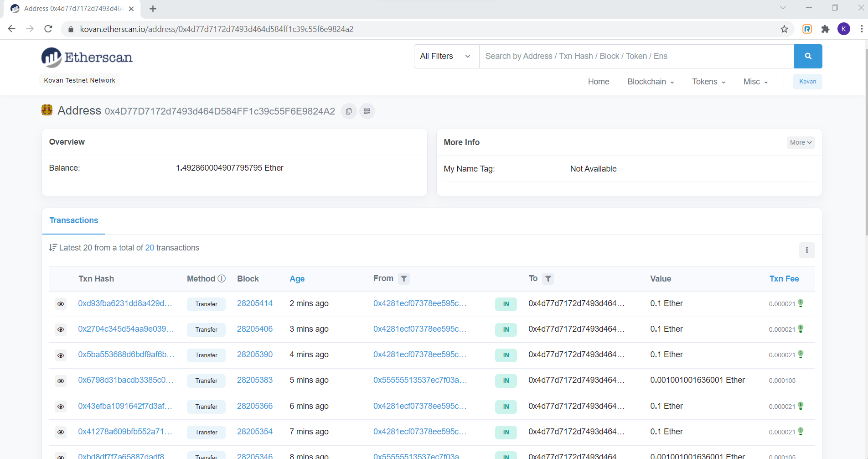Click gas icon for block 28205406 fee

[801, 329]
